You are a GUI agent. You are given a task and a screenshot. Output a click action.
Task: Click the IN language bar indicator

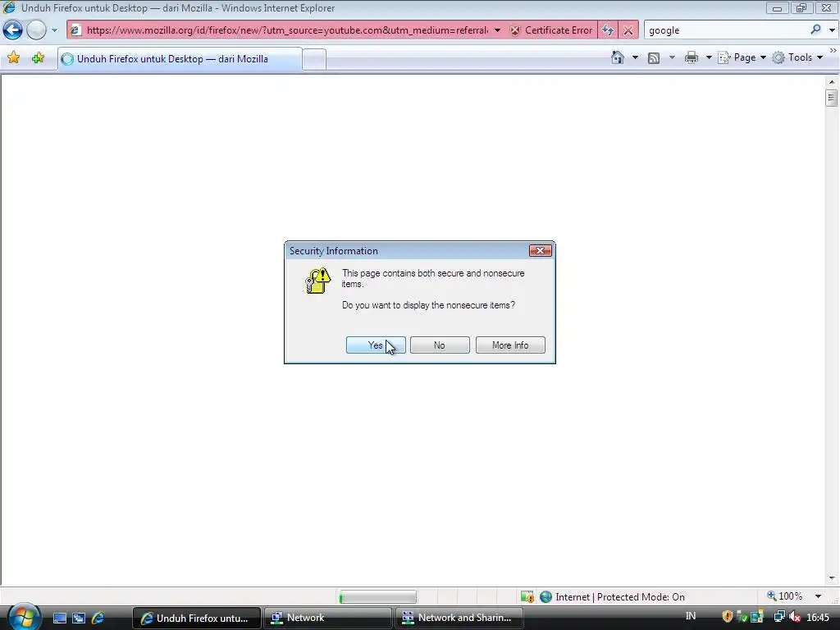point(691,616)
